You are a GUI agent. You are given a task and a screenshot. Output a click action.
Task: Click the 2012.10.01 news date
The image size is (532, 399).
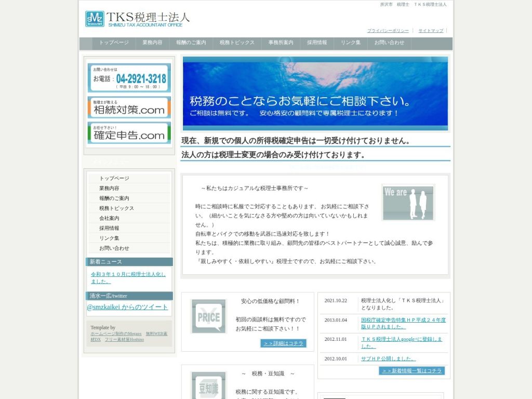point(336,358)
